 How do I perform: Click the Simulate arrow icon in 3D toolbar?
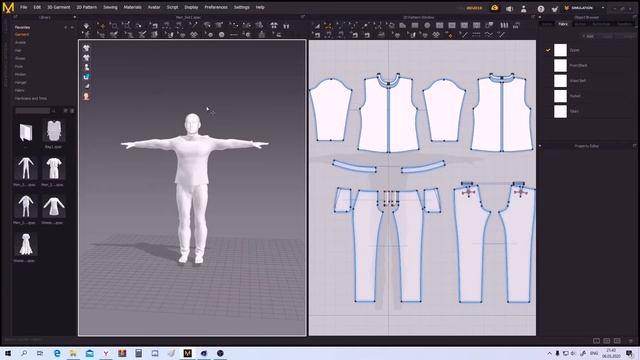pyautogui.click(x=86, y=26)
